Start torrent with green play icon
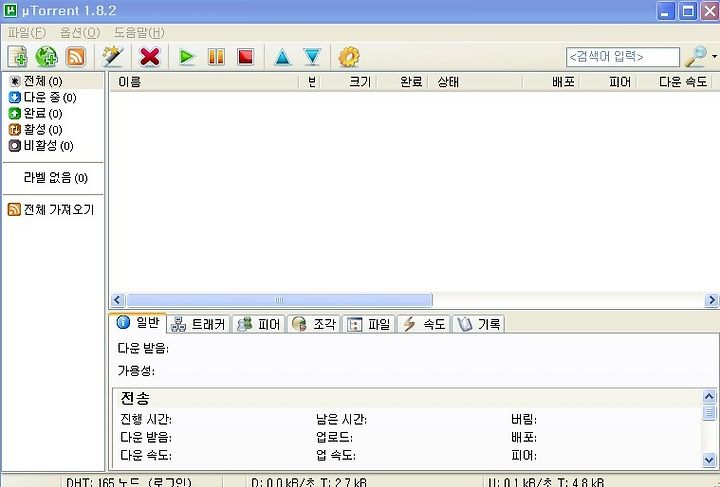This screenshot has width=720, height=487. tap(187, 57)
